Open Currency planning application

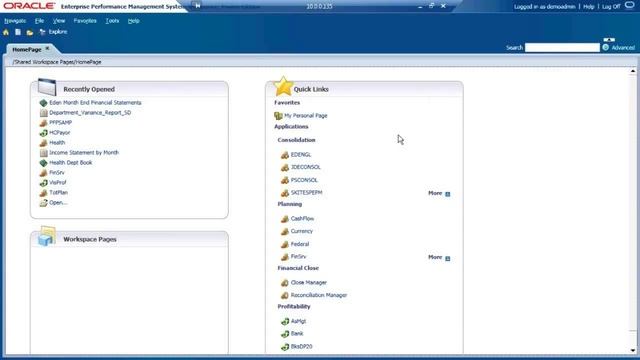302,231
